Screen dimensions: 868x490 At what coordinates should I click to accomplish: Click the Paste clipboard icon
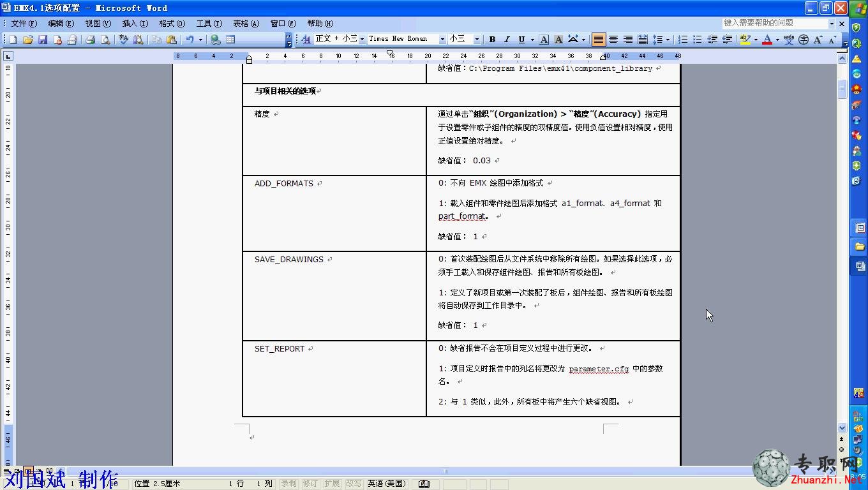pos(172,40)
